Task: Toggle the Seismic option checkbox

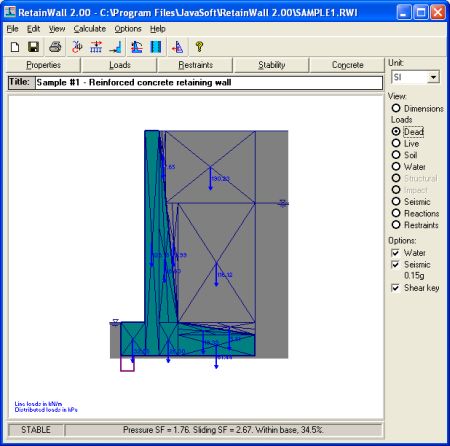Action: [396, 265]
